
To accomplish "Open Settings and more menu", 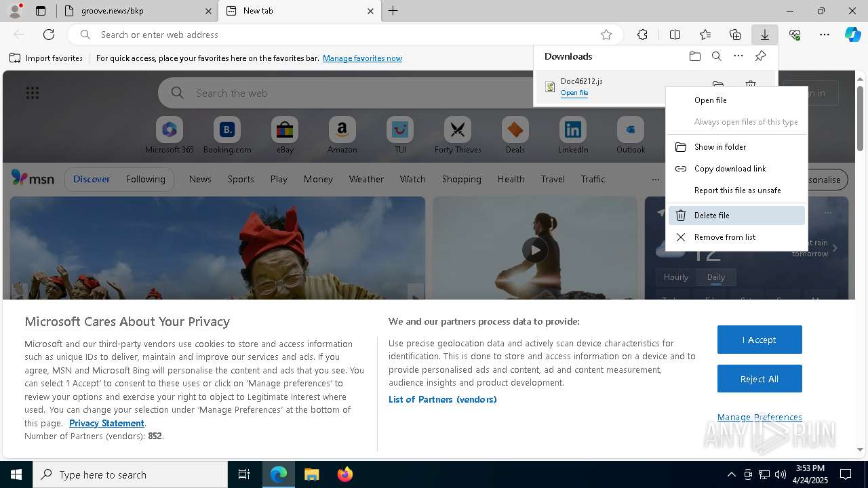I will tap(825, 35).
